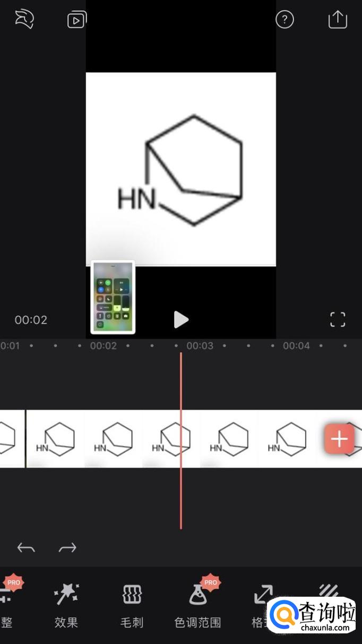
Task: Open the 色调范围 tone range tool
Action: [197, 605]
